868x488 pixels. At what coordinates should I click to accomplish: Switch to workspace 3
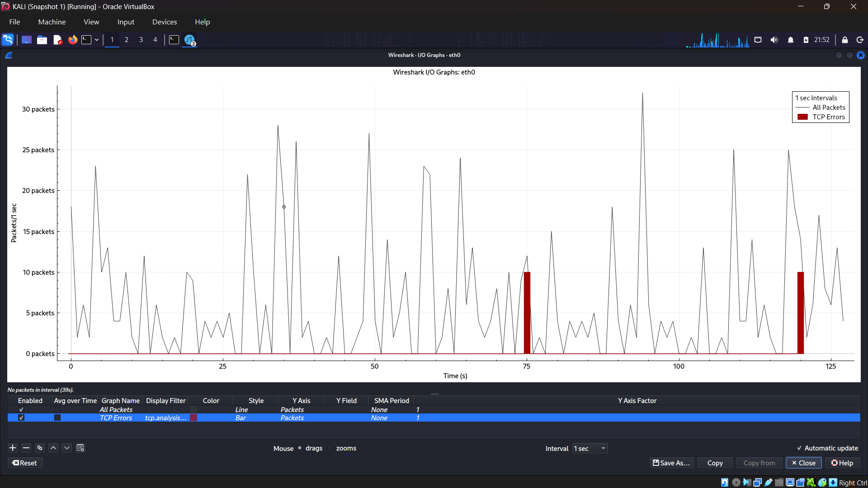pyautogui.click(x=141, y=40)
